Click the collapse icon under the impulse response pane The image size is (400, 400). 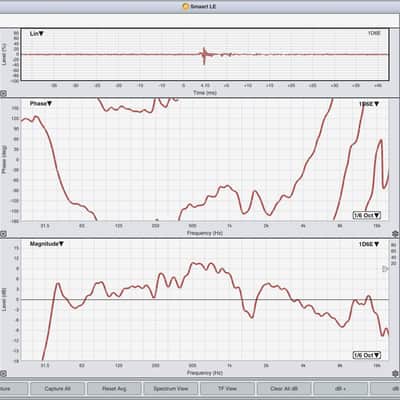point(3,94)
